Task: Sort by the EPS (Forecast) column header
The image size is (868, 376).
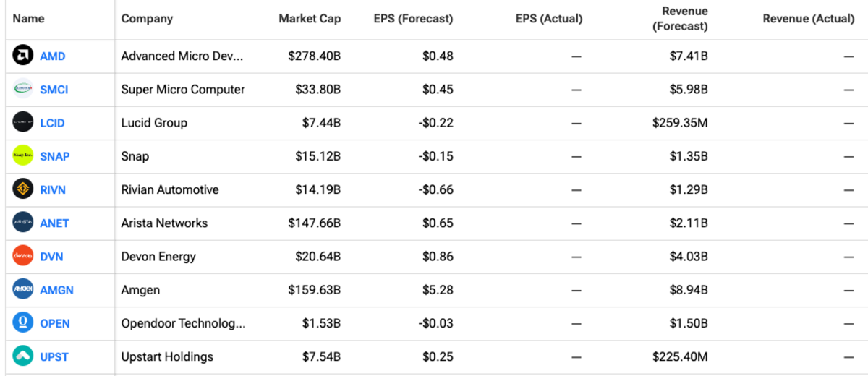Action: (414, 19)
